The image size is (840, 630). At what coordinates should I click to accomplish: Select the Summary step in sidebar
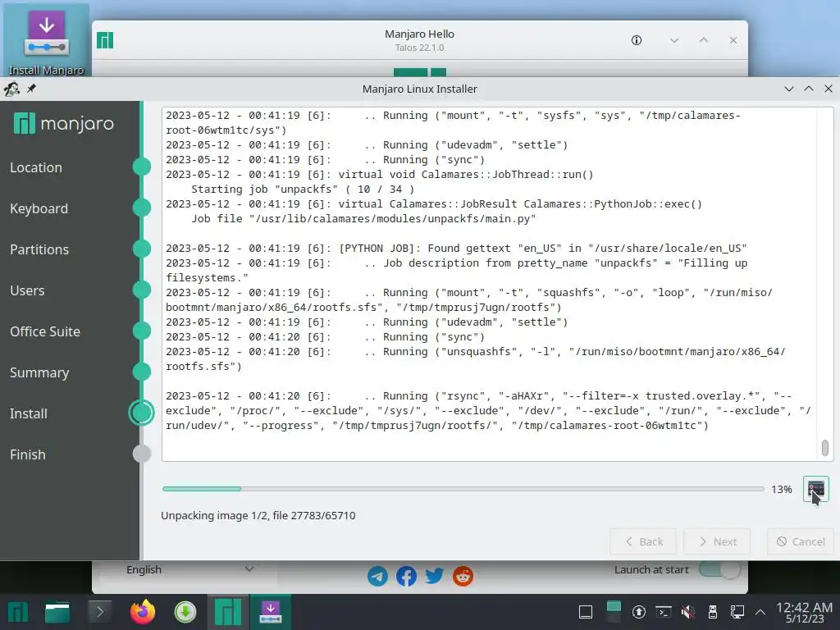click(x=39, y=372)
